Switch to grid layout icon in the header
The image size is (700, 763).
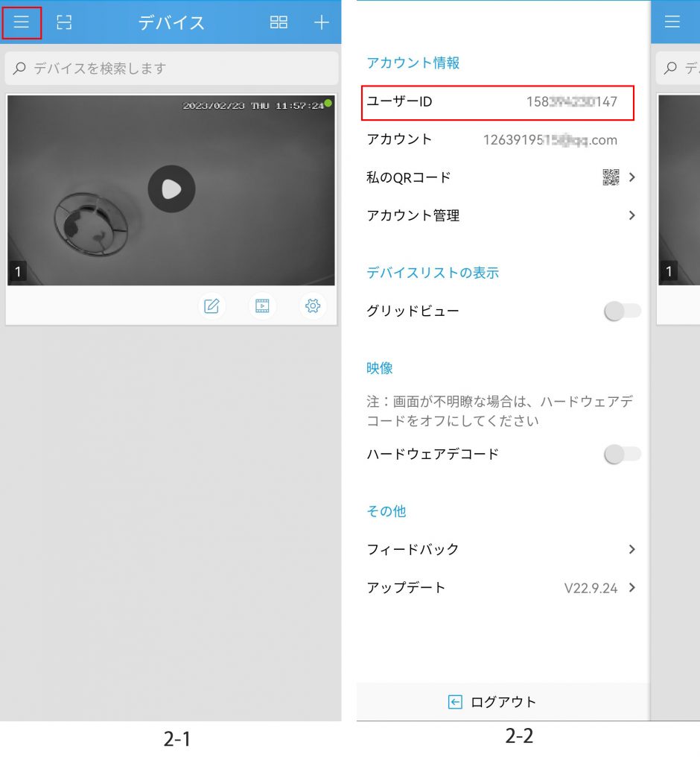[279, 22]
